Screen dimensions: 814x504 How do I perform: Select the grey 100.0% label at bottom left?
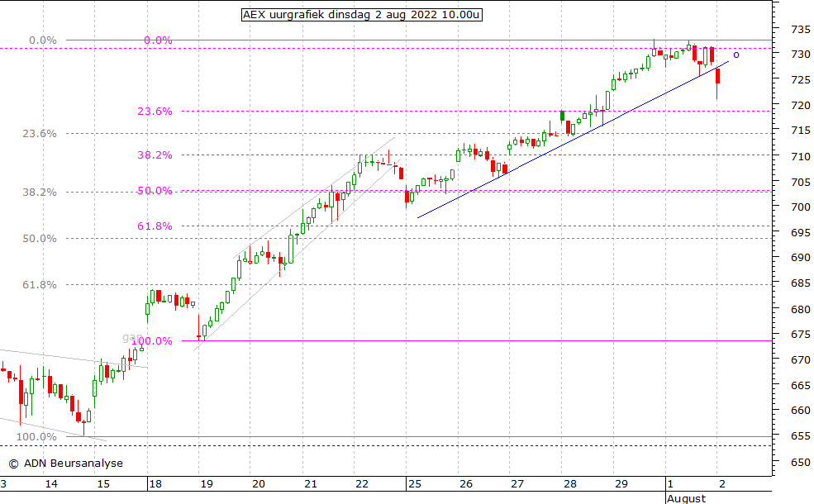pos(37,437)
